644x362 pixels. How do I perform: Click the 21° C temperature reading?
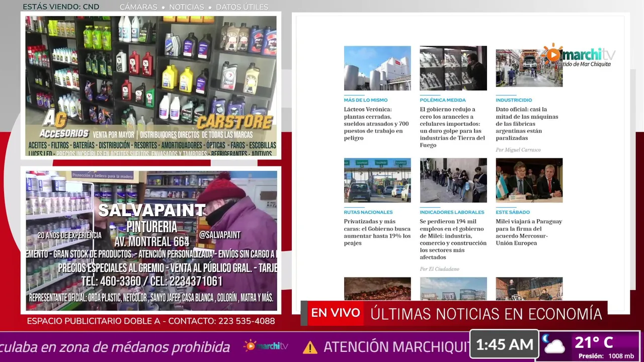[x=594, y=343]
